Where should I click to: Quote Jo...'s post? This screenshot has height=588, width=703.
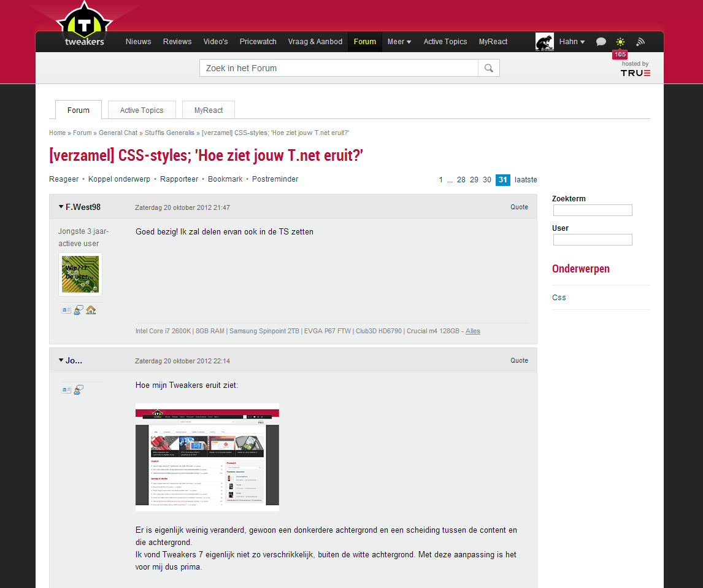tap(519, 360)
